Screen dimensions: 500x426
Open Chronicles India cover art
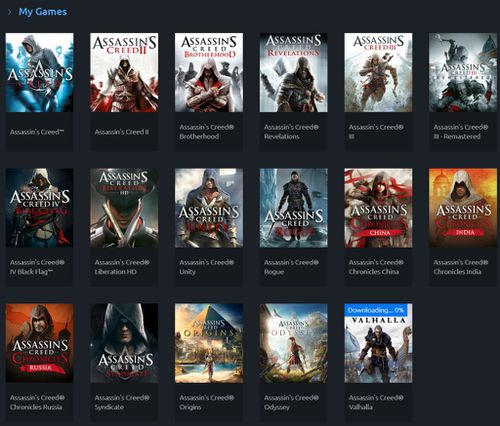pyautogui.click(x=463, y=208)
